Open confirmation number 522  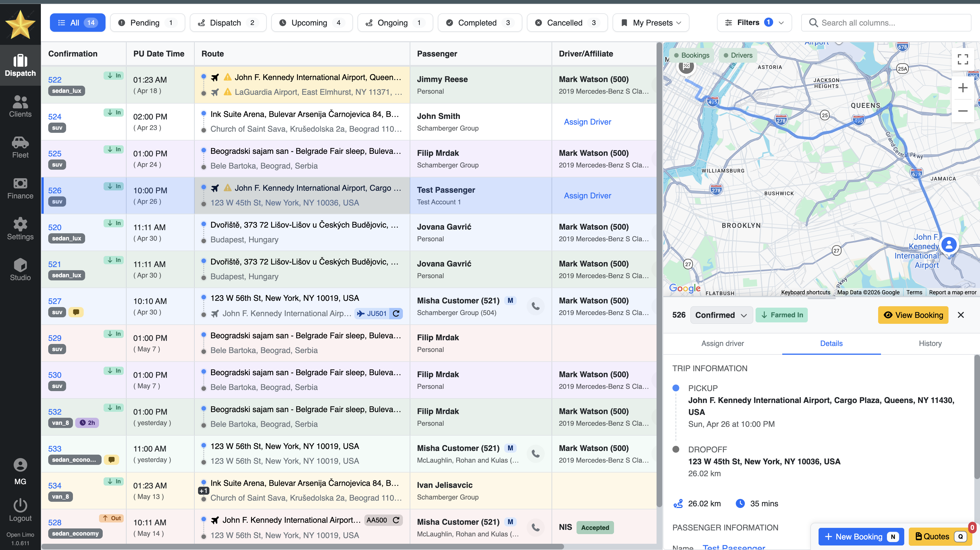(x=55, y=79)
